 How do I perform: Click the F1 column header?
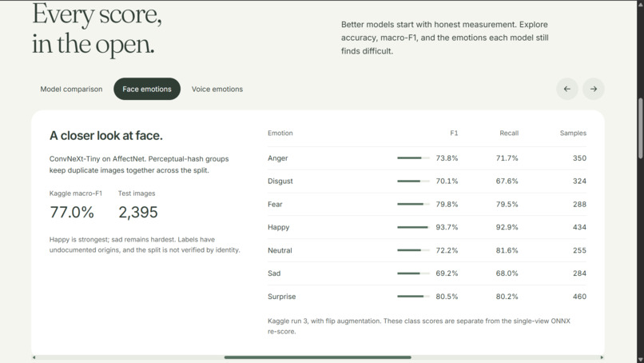(454, 134)
